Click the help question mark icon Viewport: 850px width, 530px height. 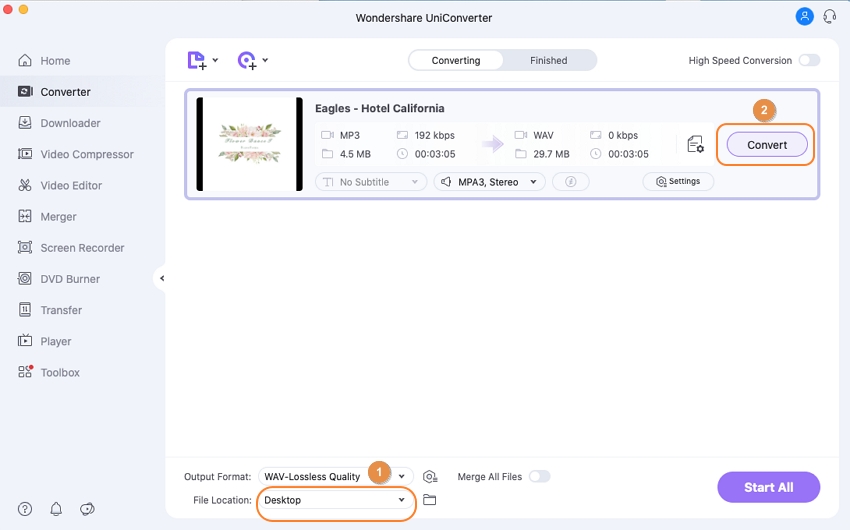[25, 509]
